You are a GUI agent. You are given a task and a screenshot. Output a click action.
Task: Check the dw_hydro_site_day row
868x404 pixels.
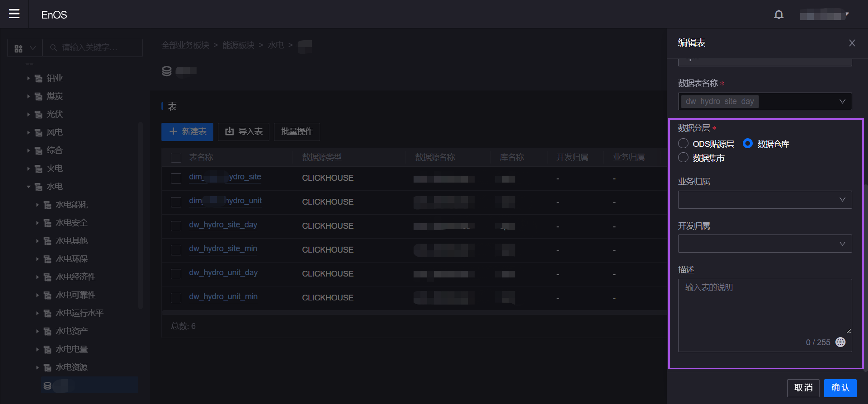tap(176, 226)
